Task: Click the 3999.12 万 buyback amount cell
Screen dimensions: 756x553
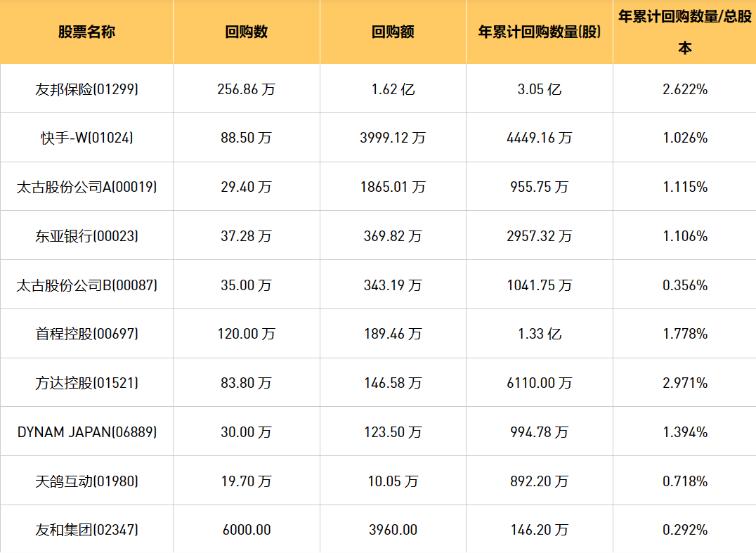Action: (393, 138)
